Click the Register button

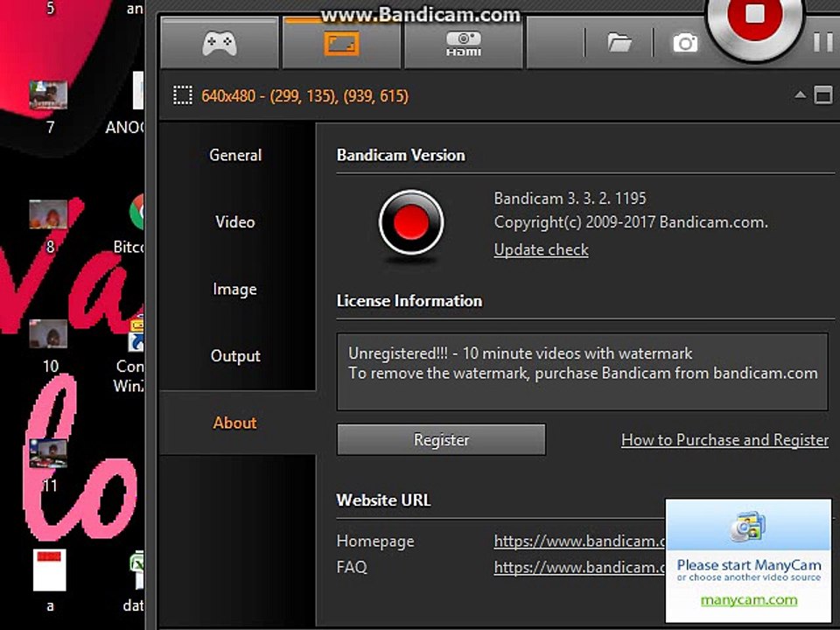pyautogui.click(x=441, y=439)
